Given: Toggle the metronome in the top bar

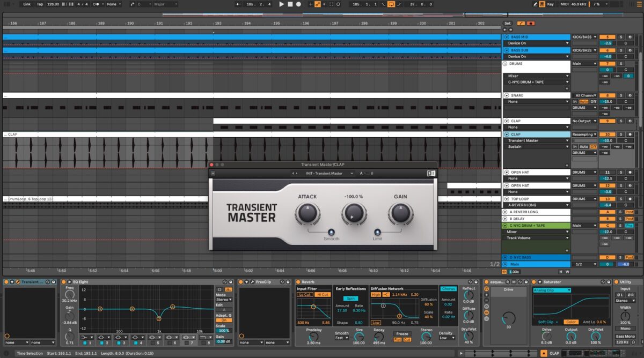Looking at the screenshot, I should pyautogui.click(x=97, y=4).
